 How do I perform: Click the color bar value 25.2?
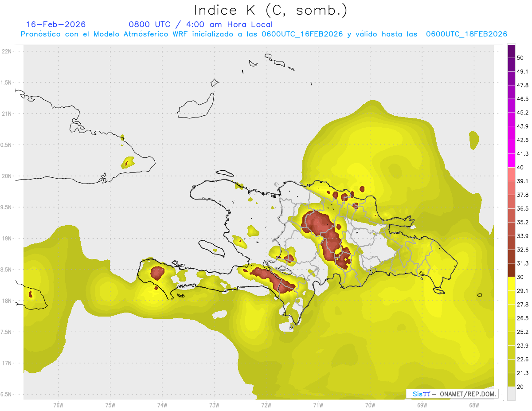pyautogui.click(x=523, y=332)
